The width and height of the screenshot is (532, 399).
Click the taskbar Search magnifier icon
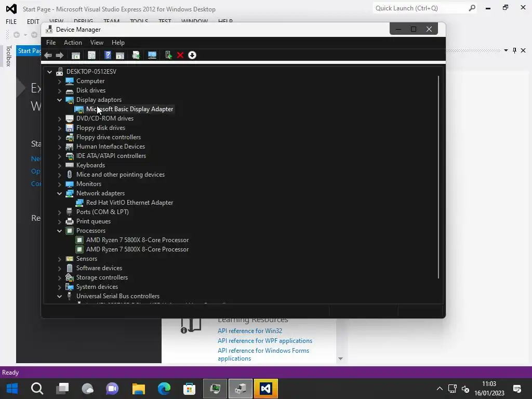pyautogui.click(x=37, y=389)
